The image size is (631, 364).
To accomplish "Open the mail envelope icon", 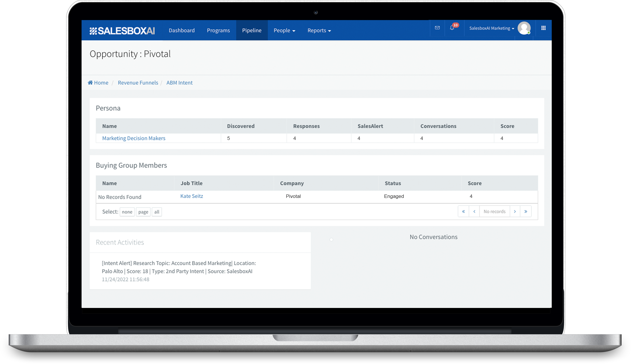I will click(437, 28).
